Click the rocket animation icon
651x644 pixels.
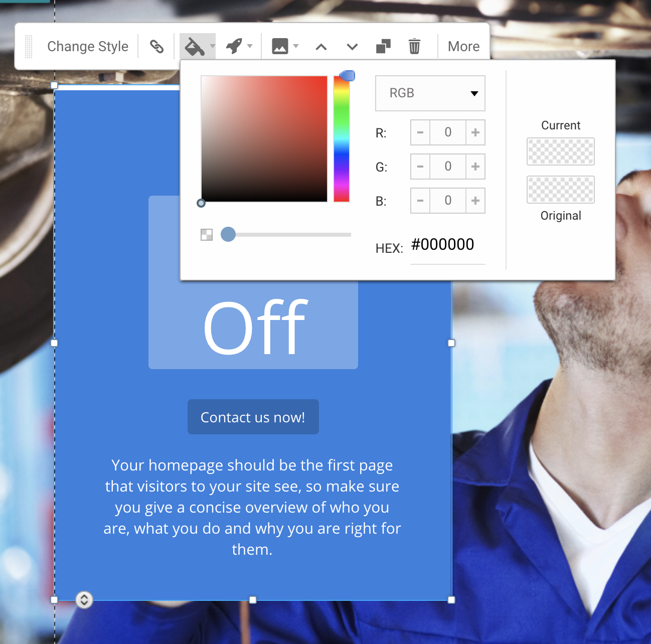point(234,47)
